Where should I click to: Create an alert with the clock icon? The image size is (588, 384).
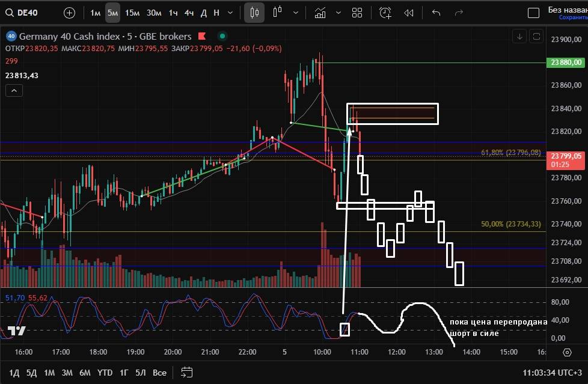(385, 13)
